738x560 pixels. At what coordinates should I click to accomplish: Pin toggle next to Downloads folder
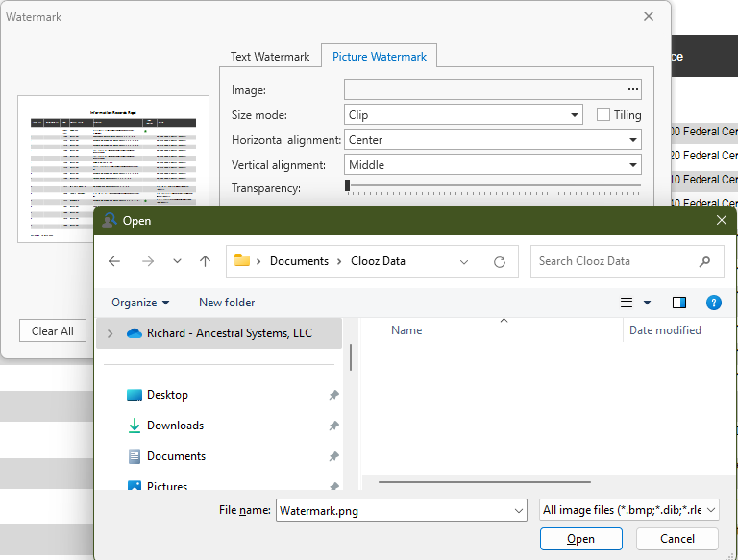333,426
